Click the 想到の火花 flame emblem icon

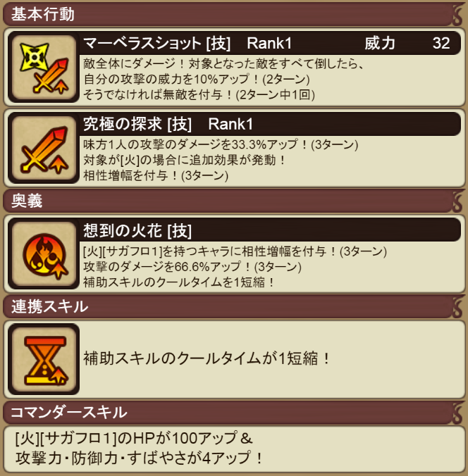44,253
